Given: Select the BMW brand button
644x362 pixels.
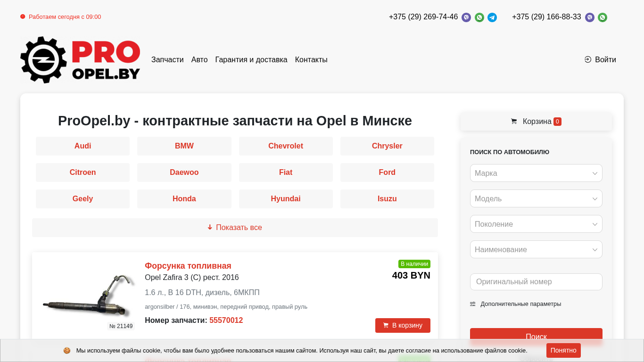Looking at the screenshot, I should click(x=184, y=146).
